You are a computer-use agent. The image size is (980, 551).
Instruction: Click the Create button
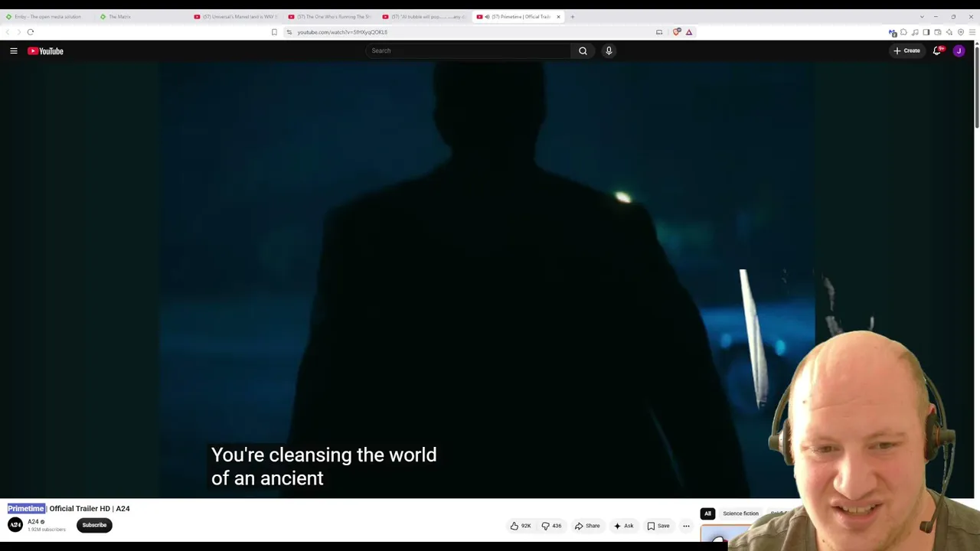[x=906, y=51]
